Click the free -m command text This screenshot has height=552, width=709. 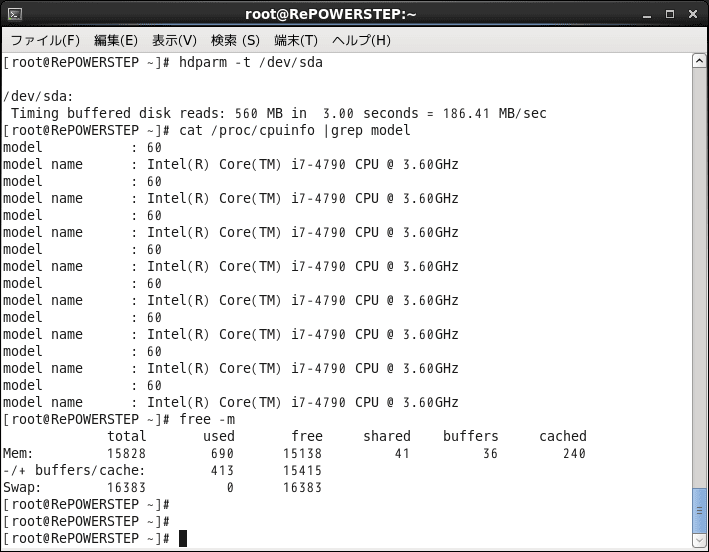click(x=207, y=420)
